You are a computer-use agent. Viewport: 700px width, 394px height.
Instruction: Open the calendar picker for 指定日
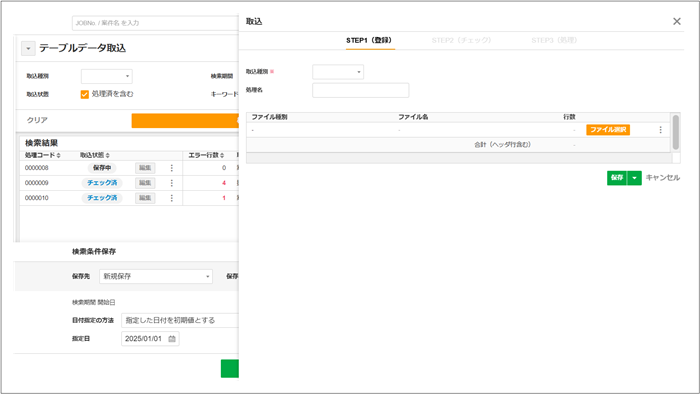(172, 339)
